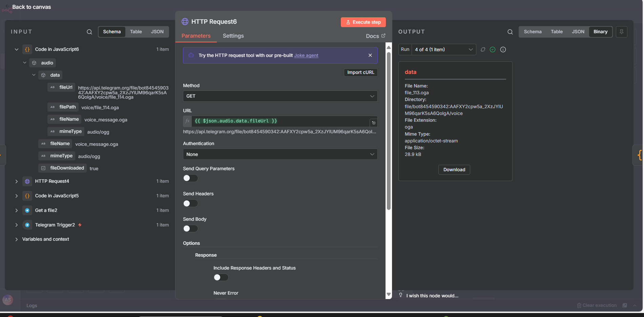Toggle Include Response Headers and Status
This screenshot has width=644, height=317.
pos(221,278)
